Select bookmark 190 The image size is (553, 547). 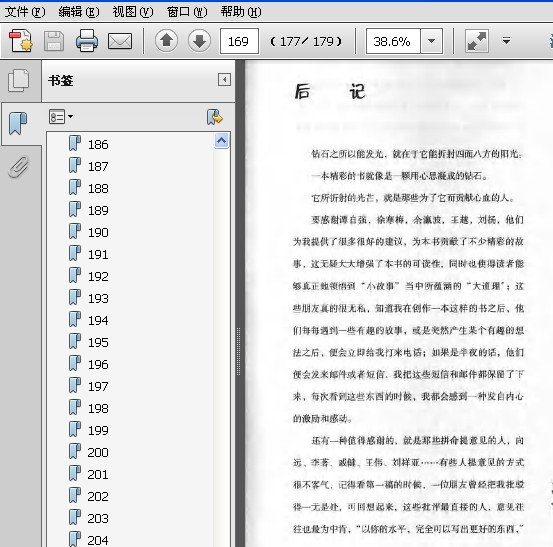pos(98,233)
